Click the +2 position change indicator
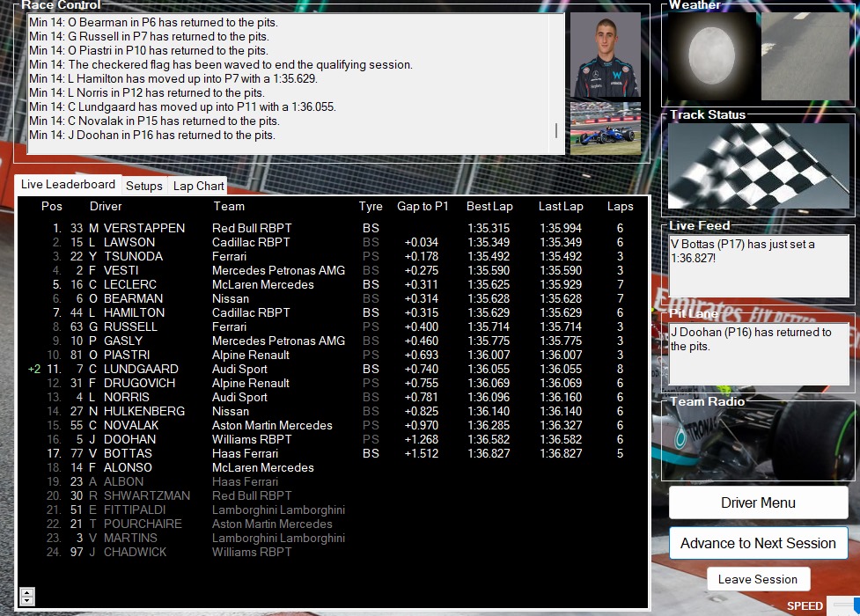This screenshot has height=616, width=860. pos(34,370)
